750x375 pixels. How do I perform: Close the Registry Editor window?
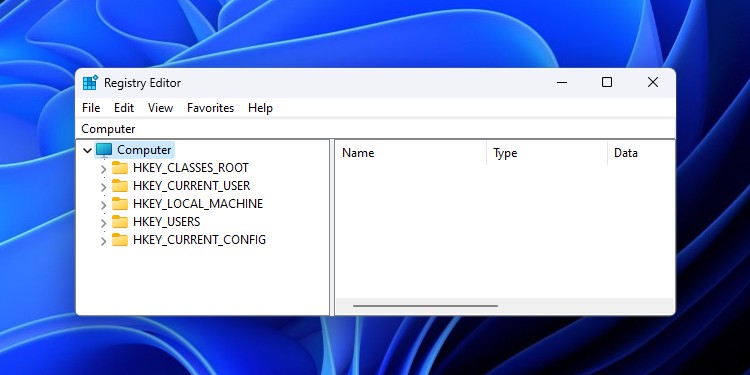[x=653, y=83]
